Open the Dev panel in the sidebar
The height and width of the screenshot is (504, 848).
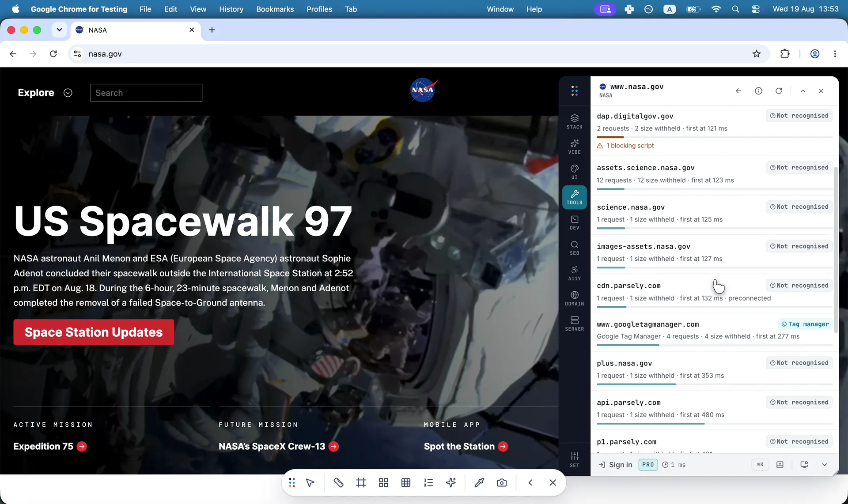pos(574,222)
